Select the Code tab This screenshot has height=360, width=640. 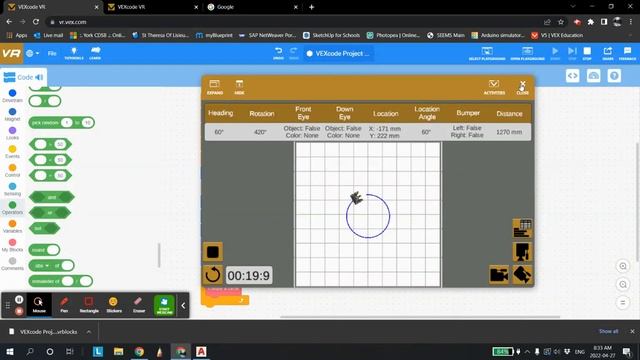tap(23, 77)
